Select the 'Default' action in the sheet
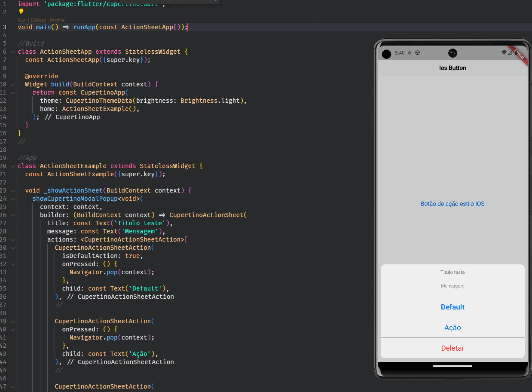Image resolution: width=532 pixels, height=392 pixels. 452,307
